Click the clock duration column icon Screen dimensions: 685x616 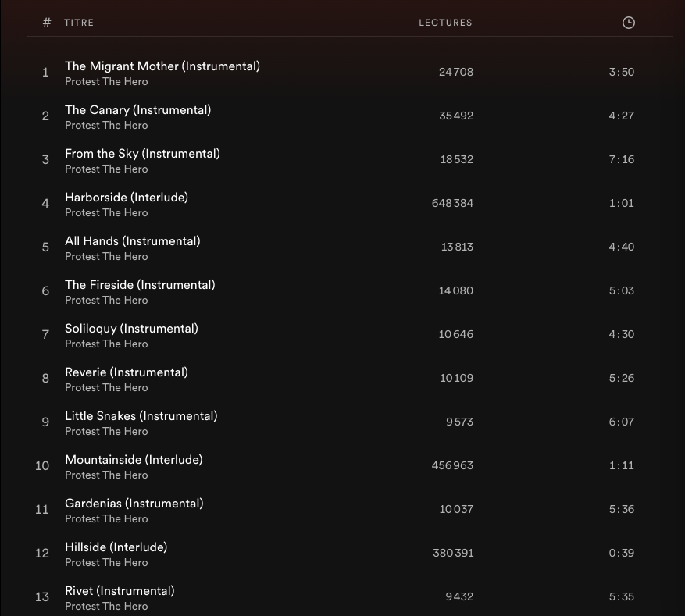click(x=628, y=23)
